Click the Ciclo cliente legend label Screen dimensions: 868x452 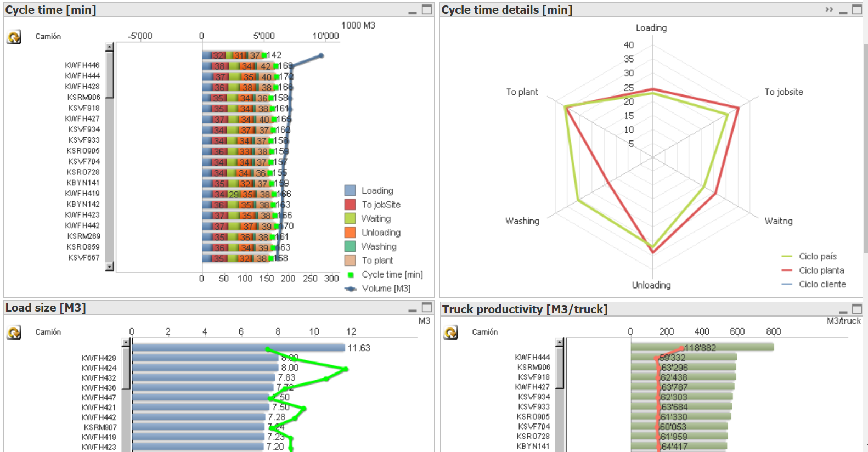tap(822, 284)
